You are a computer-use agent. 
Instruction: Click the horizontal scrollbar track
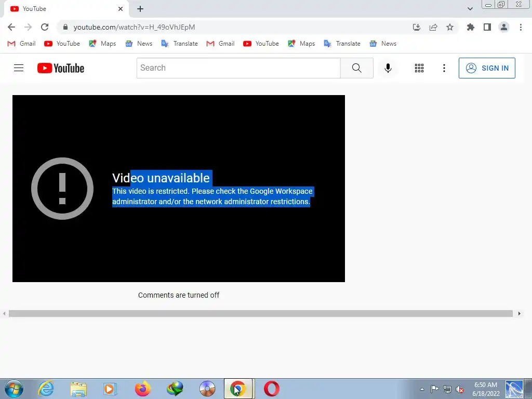(261, 313)
